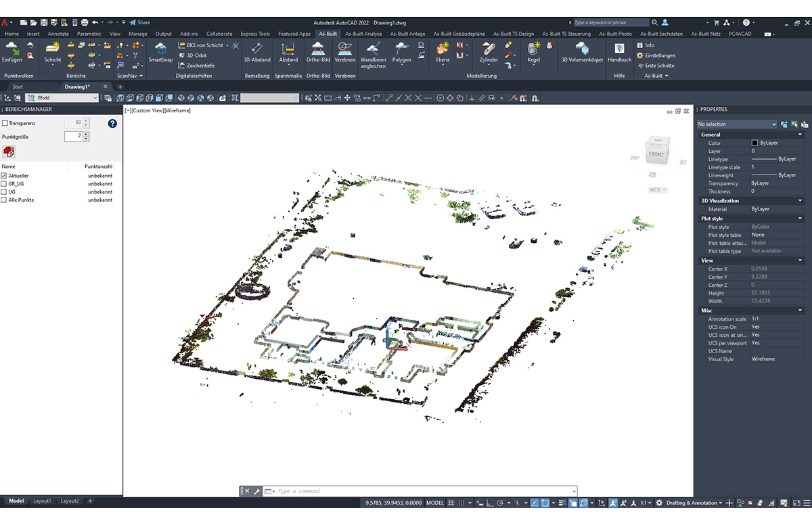The height and width of the screenshot is (525, 812).
Task: Uncheck the Aktueller region checkbox
Action: 5,175
